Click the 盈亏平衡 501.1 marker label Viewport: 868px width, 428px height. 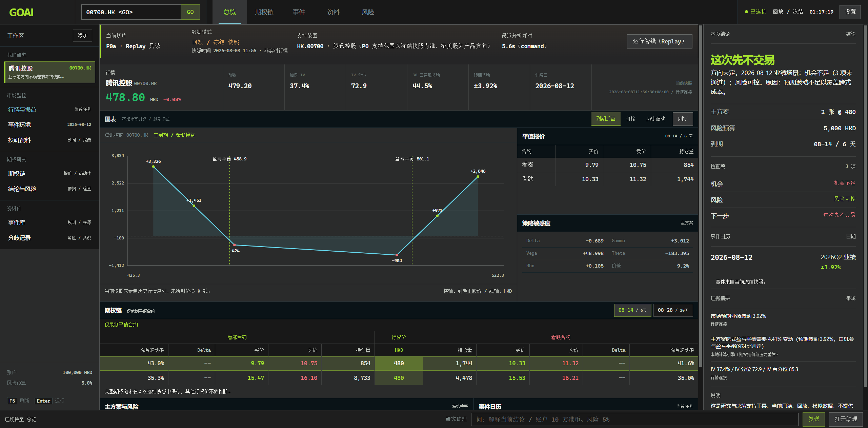pyautogui.click(x=412, y=159)
